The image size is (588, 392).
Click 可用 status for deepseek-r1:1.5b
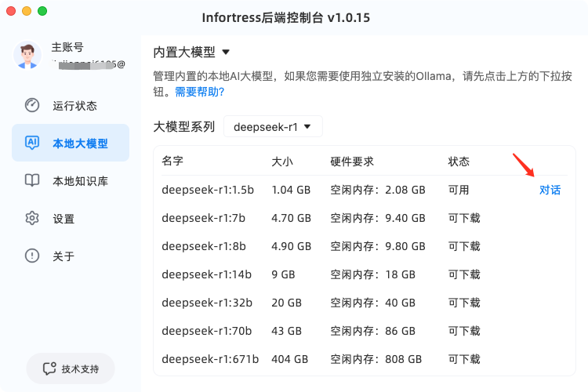(459, 190)
